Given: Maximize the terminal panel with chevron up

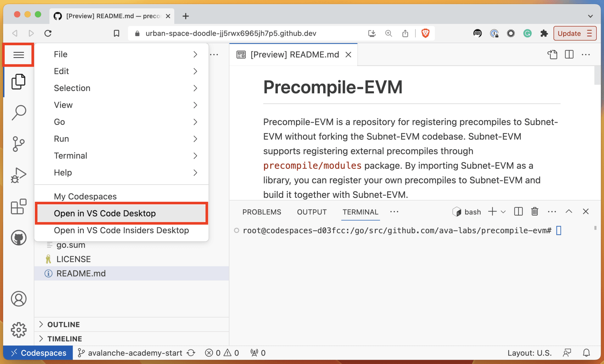Looking at the screenshot, I should pyautogui.click(x=568, y=212).
